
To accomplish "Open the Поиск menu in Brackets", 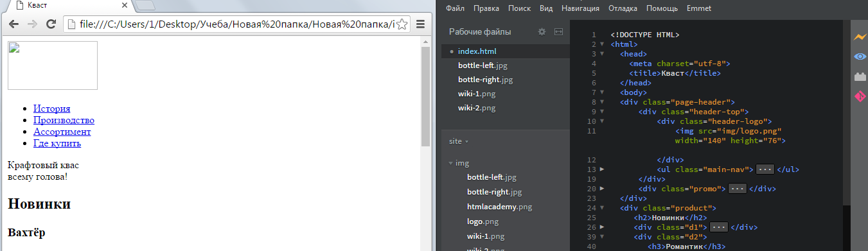I will (x=519, y=8).
